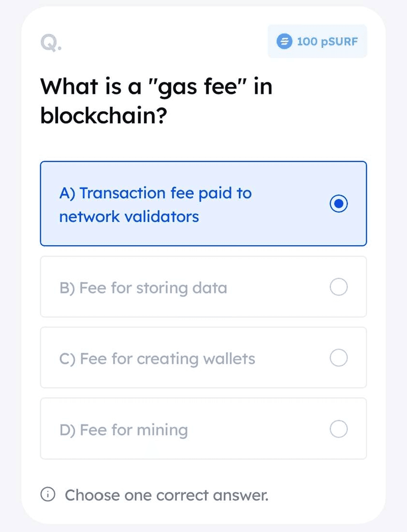
Task: Click the Q. question mark label
Action: pos(51,43)
